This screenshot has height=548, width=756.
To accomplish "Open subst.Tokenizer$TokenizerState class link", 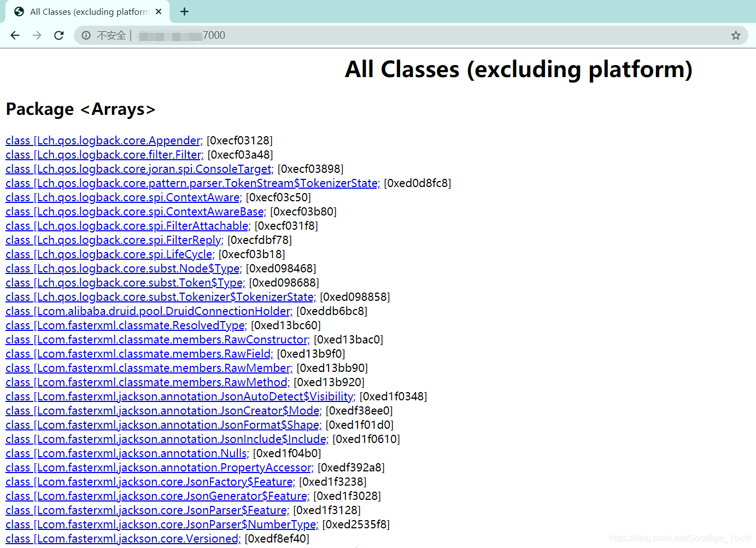I will [161, 297].
